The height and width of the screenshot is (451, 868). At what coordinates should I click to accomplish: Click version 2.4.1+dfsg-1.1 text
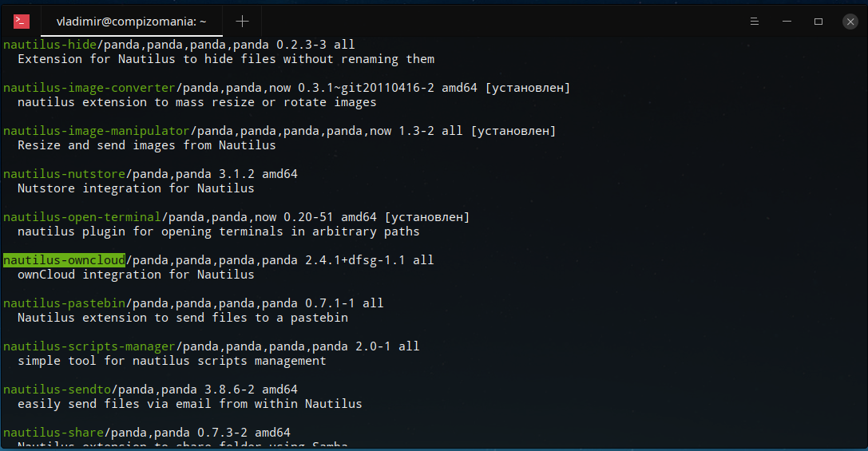pyautogui.click(x=355, y=260)
